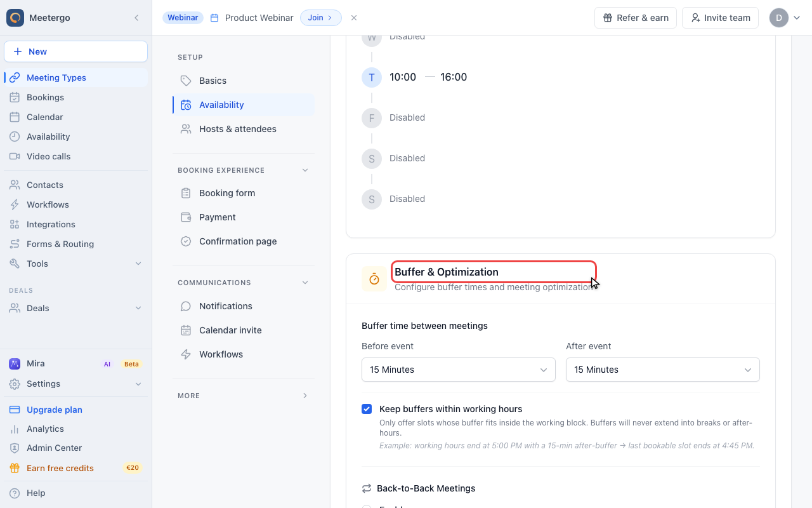Click the New button
Screen dimensions: 812x508
point(75,51)
